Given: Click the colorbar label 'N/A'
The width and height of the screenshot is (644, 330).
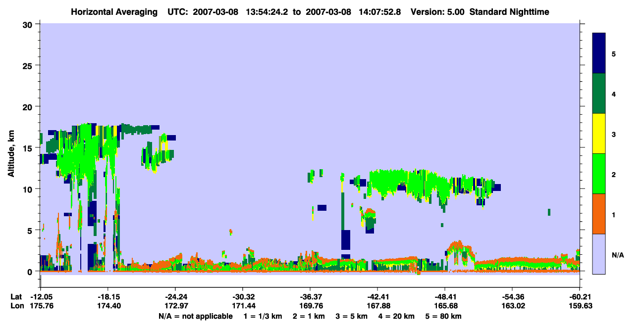Looking at the screenshot, I should (x=618, y=255).
